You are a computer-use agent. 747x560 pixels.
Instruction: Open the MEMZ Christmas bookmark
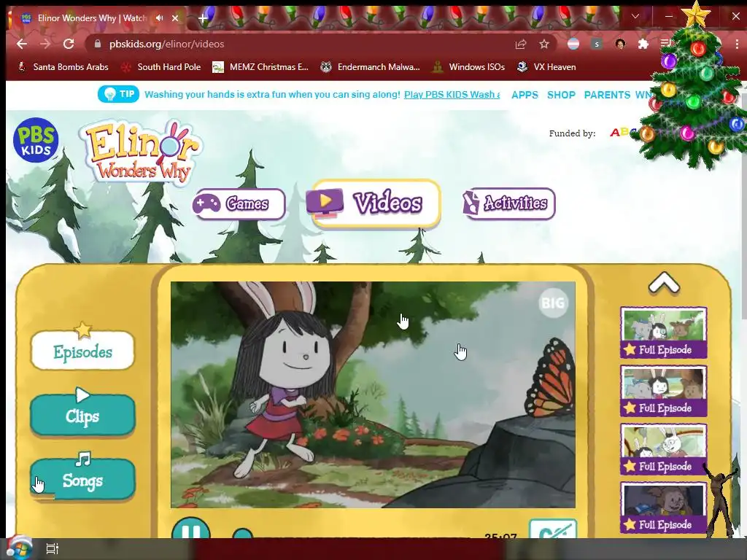click(260, 67)
